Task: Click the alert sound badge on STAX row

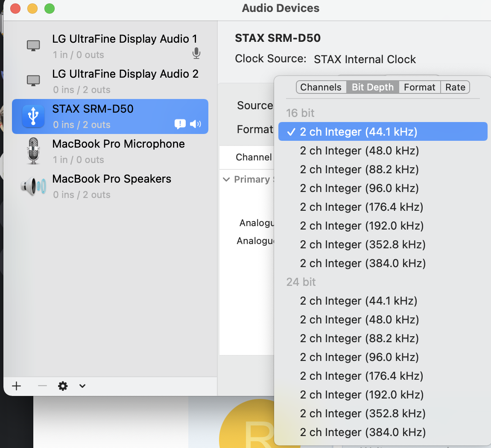Action: pos(180,124)
